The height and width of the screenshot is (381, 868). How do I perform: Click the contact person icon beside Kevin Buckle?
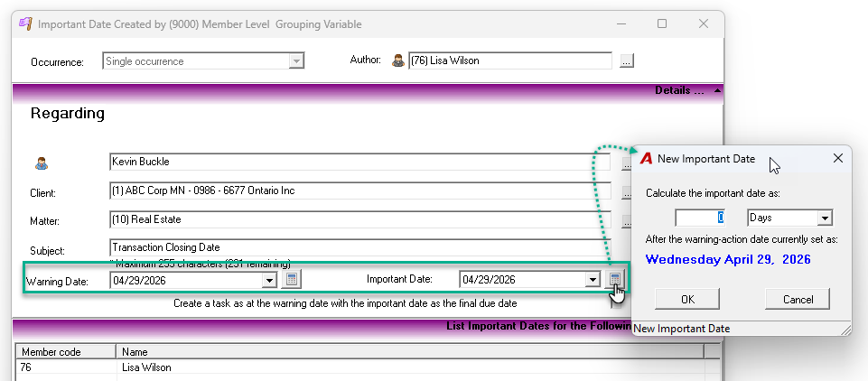point(42,163)
